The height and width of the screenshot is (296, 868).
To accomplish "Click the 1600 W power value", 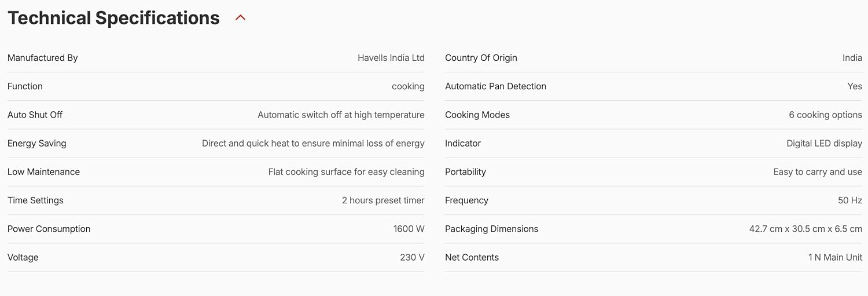I will [409, 229].
